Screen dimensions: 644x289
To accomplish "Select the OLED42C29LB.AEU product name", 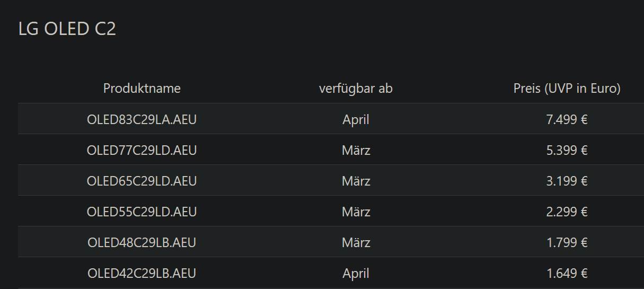I will (142, 273).
